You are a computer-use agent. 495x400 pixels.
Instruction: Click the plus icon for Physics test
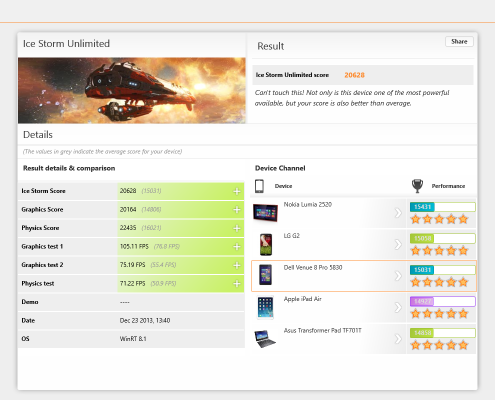click(x=237, y=284)
